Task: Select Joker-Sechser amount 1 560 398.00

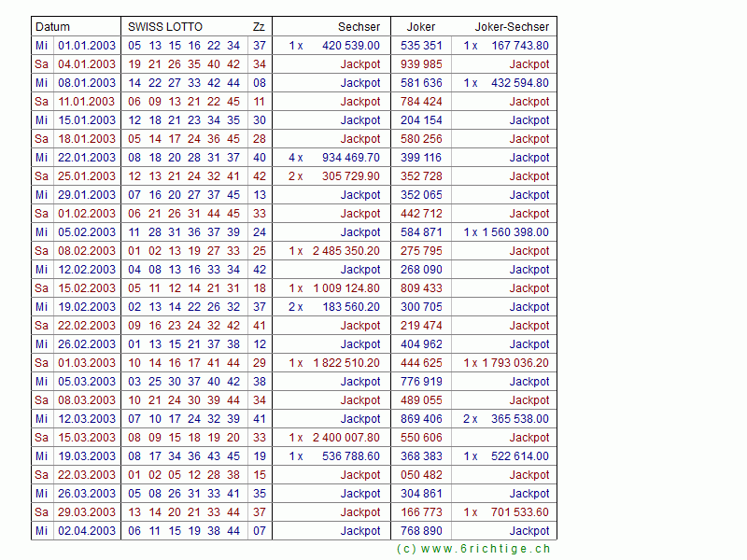Action: tap(515, 232)
